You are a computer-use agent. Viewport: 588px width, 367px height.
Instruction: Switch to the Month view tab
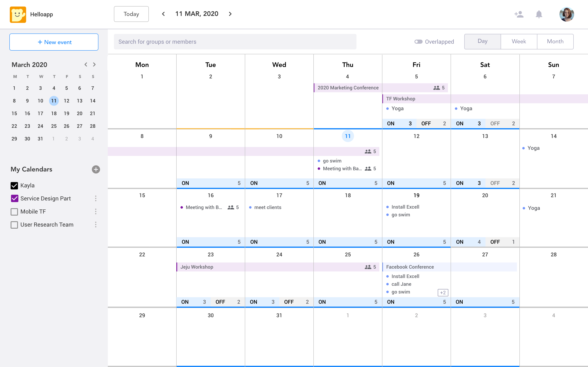coord(555,41)
